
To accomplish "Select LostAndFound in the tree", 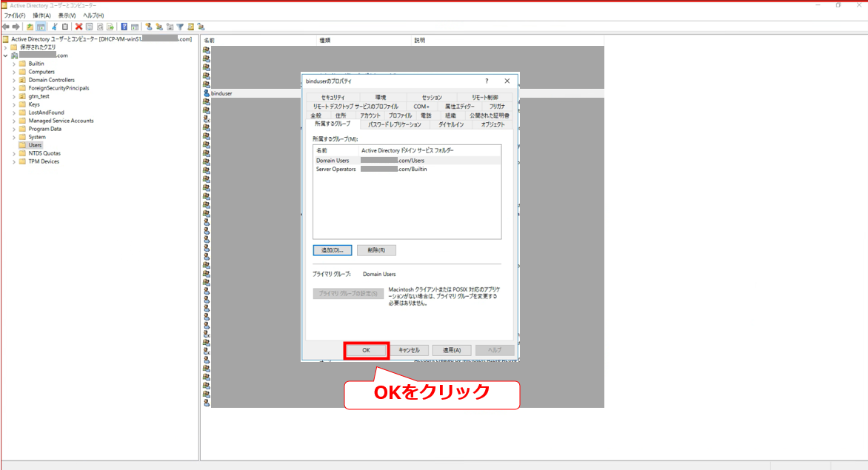I will coord(46,113).
